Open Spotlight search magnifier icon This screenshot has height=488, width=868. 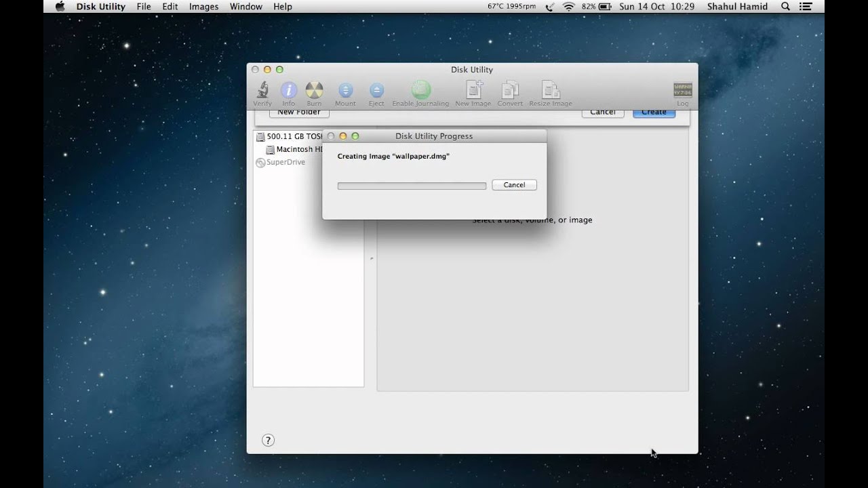point(785,6)
